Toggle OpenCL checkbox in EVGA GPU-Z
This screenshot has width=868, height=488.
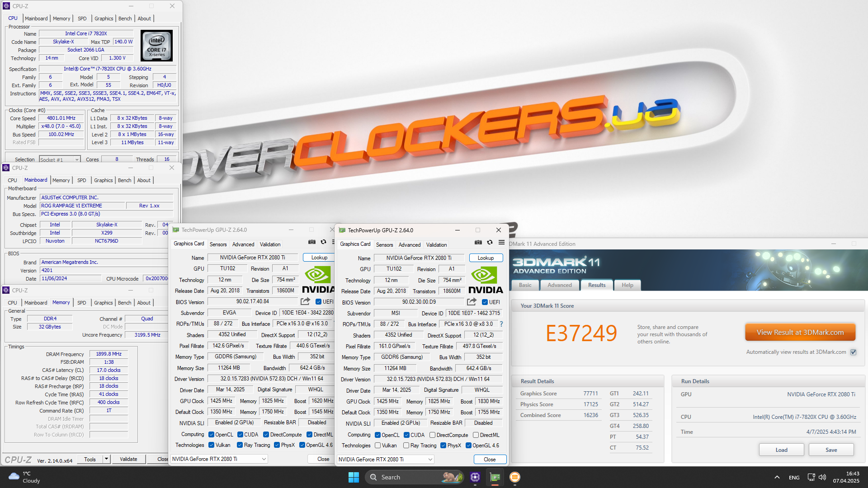click(211, 435)
